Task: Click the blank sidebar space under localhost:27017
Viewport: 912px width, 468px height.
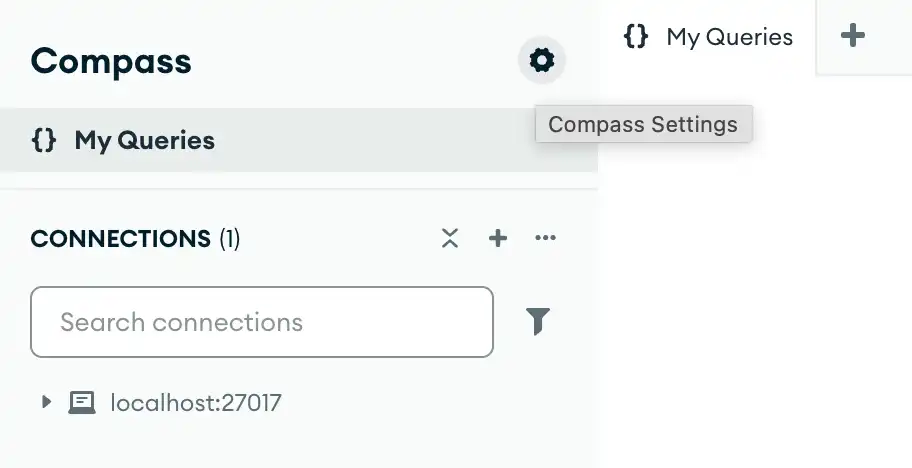Action: pyautogui.click(x=300, y=445)
